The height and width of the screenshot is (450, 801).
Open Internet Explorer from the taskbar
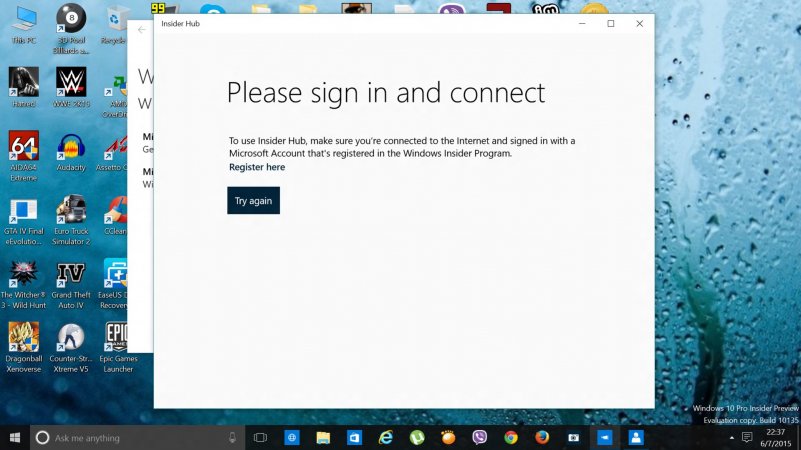pos(386,438)
